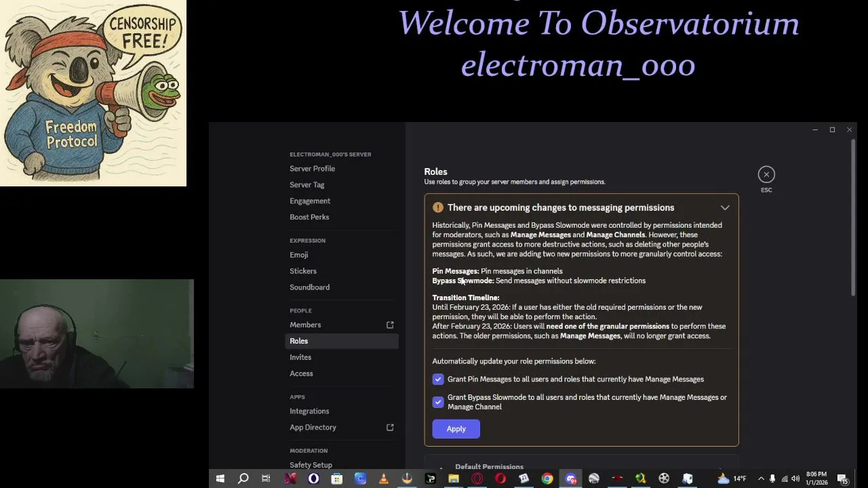Open Google Chrome from taskbar
The height and width of the screenshot is (488, 868).
[x=547, y=479]
